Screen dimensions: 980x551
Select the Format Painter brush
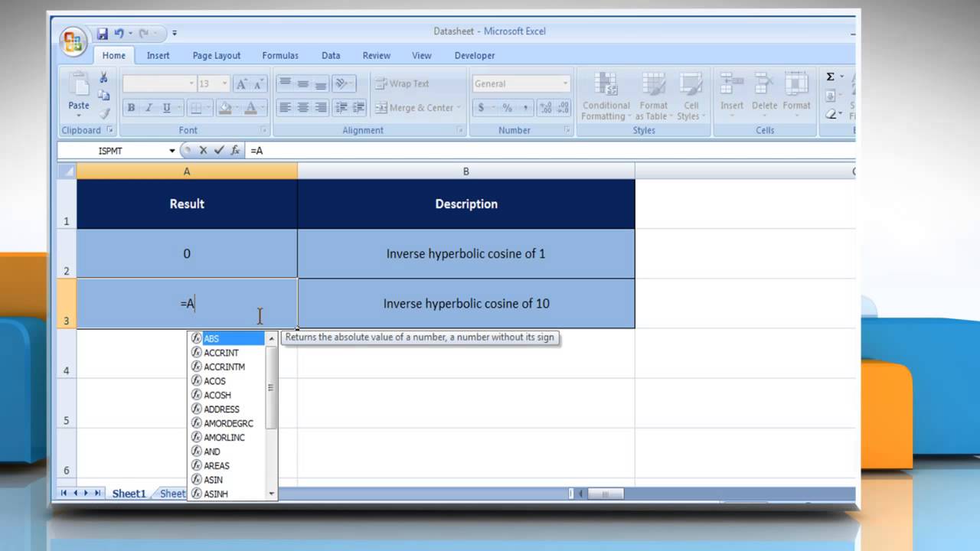[103, 112]
